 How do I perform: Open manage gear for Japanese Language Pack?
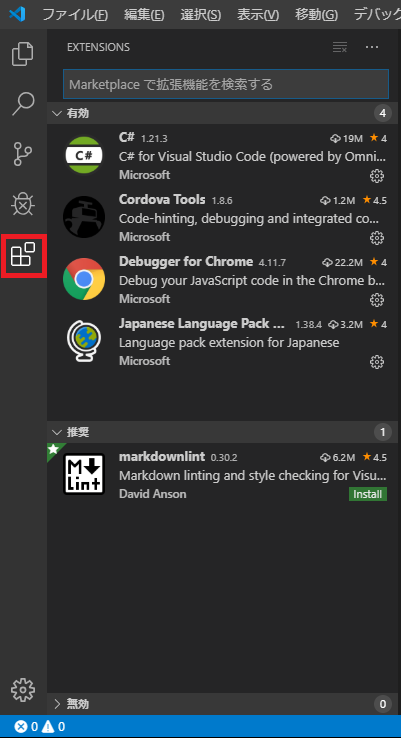(377, 362)
